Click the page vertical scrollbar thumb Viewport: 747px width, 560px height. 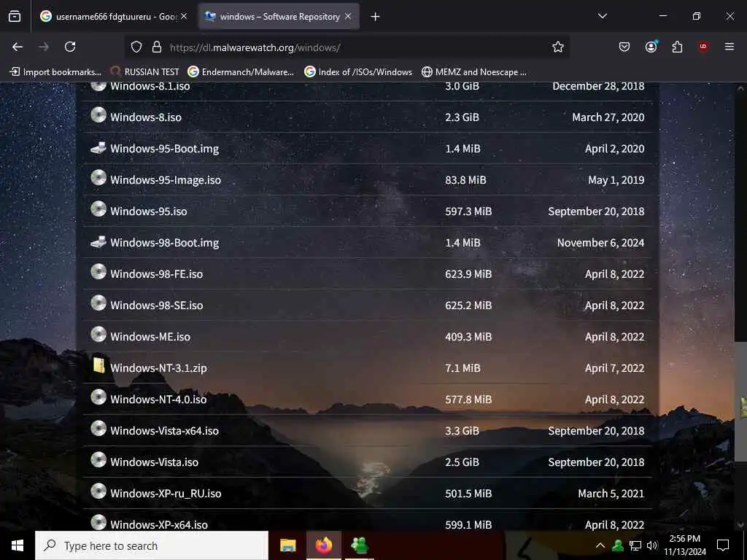point(740,401)
